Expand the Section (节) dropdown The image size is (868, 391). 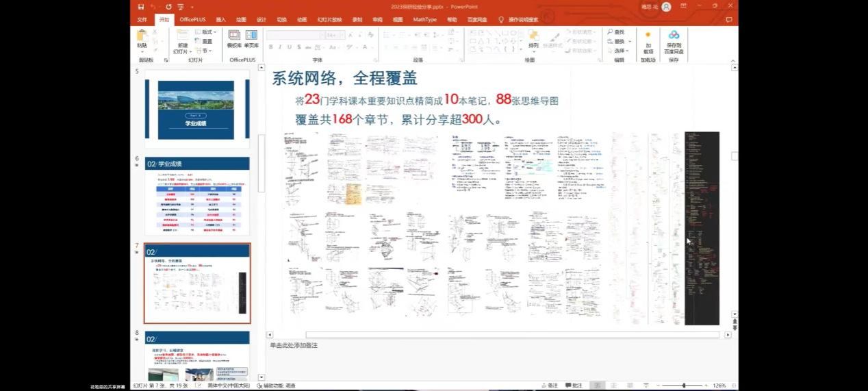pos(204,51)
